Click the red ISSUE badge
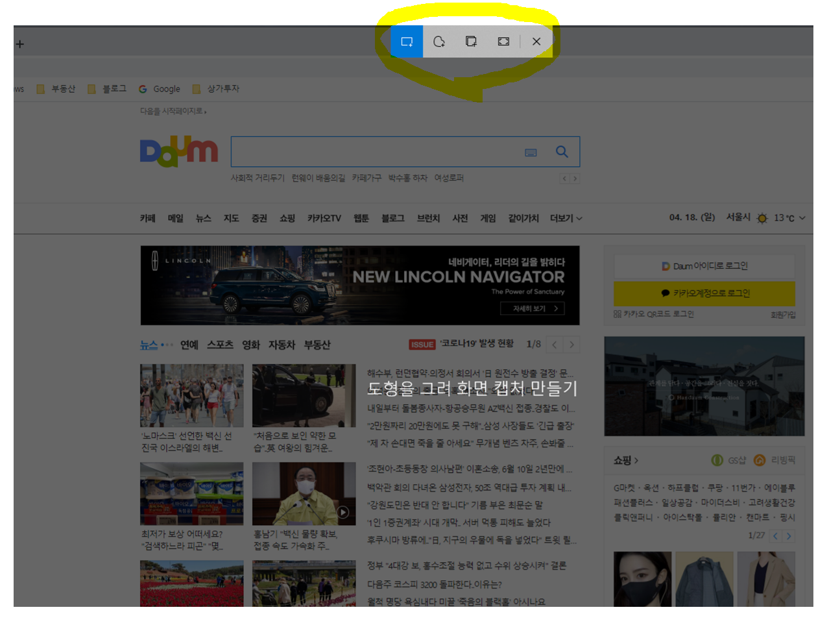Viewport: 840px width, 638px height. [x=422, y=345]
